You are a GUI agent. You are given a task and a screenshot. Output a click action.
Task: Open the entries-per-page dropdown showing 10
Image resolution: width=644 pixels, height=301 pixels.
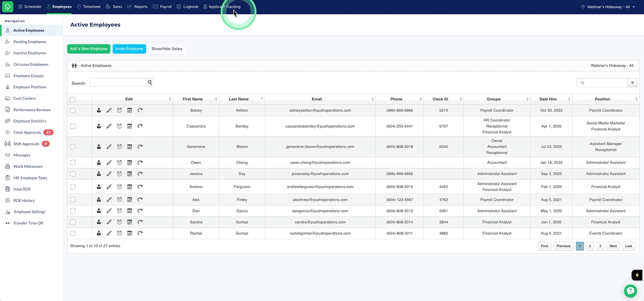[607, 83]
